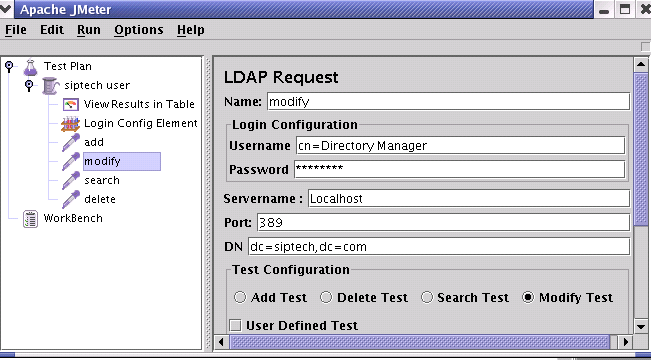Click the Port field showing 389
The width and height of the screenshot is (651, 360).
pos(443,223)
